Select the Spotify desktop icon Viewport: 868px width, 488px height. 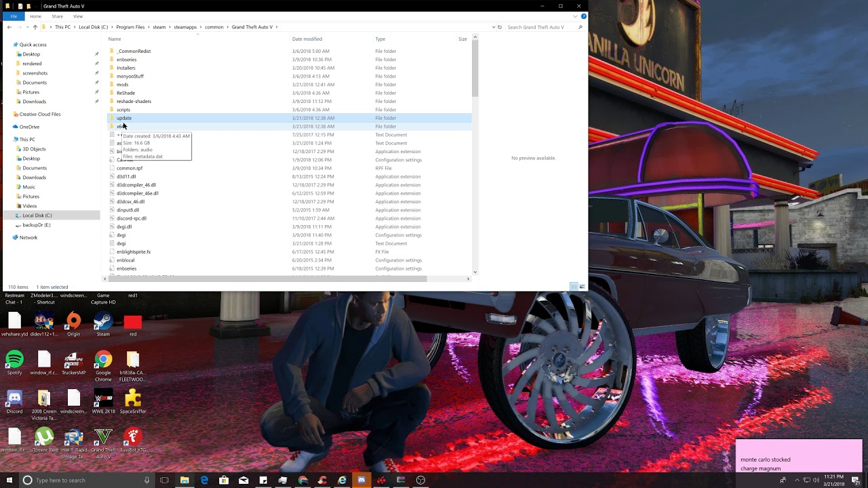tap(14, 363)
